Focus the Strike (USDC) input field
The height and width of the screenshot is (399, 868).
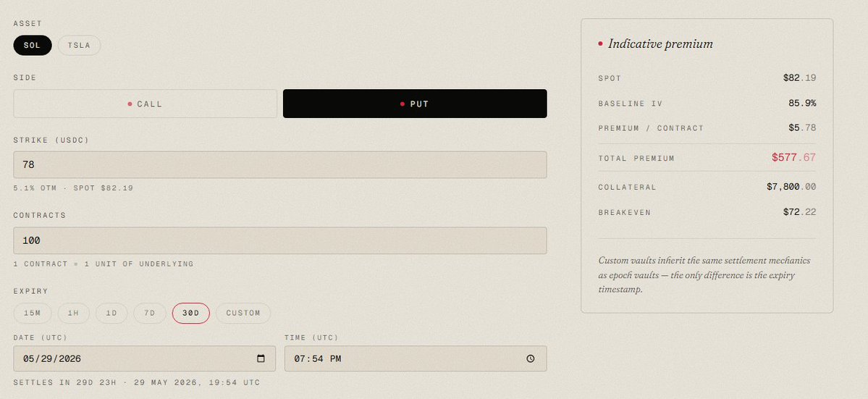click(x=280, y=165)
